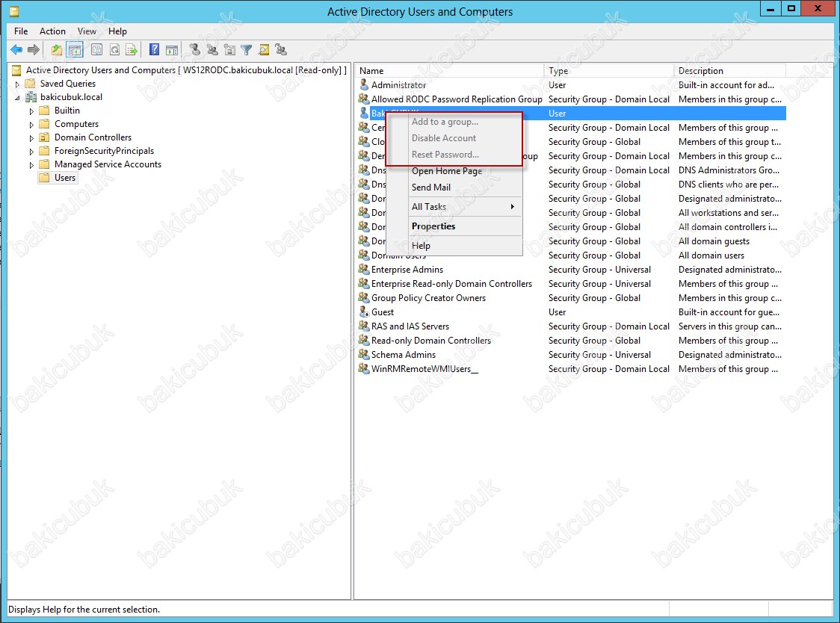Image resolution: width=840 pixels, height=623 pixels.
Task: Expand the Computers container
Action: pos(31,124)
